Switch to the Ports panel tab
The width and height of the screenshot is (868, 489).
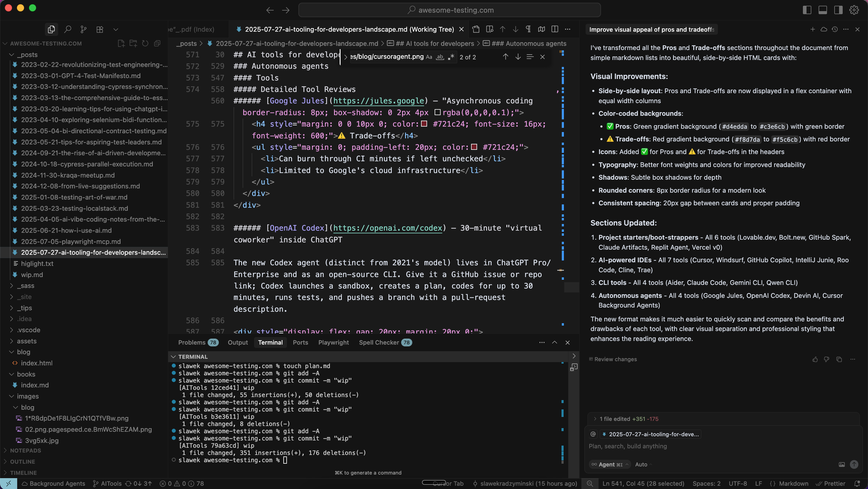300,342
